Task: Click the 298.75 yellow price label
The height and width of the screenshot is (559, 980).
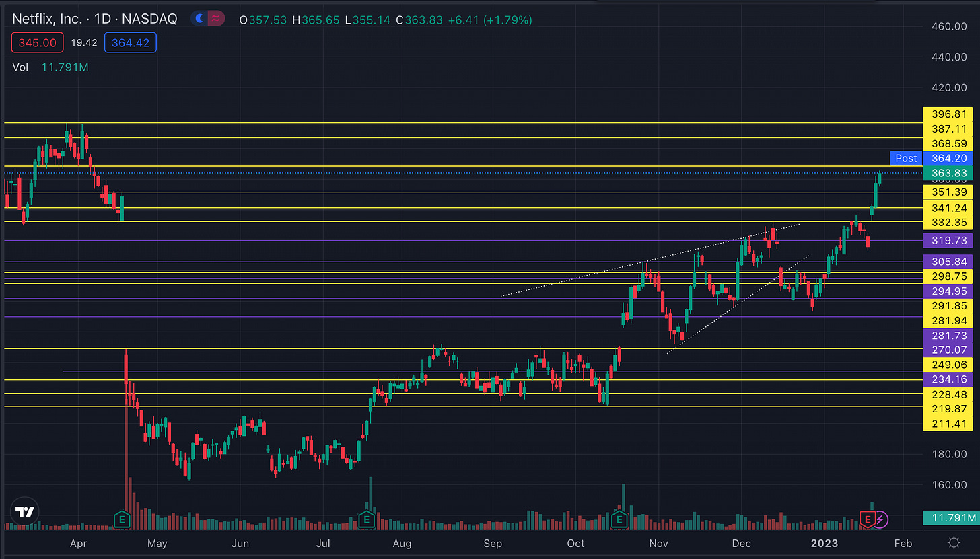Action: 949,276
